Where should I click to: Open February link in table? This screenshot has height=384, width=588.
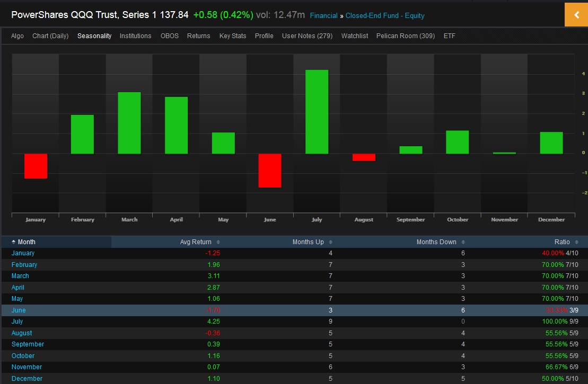24,264
